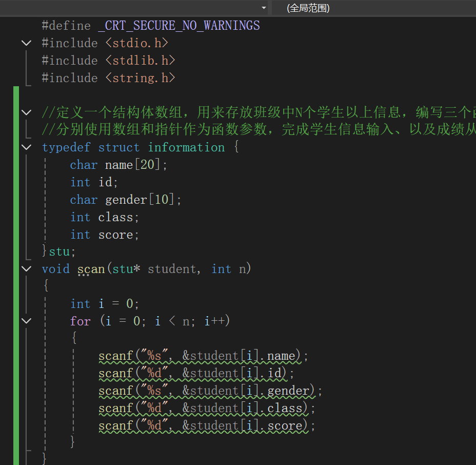Click the 'i < n' loop condition
Viewport: 476px width, 465px height.
tap(172, 321)
